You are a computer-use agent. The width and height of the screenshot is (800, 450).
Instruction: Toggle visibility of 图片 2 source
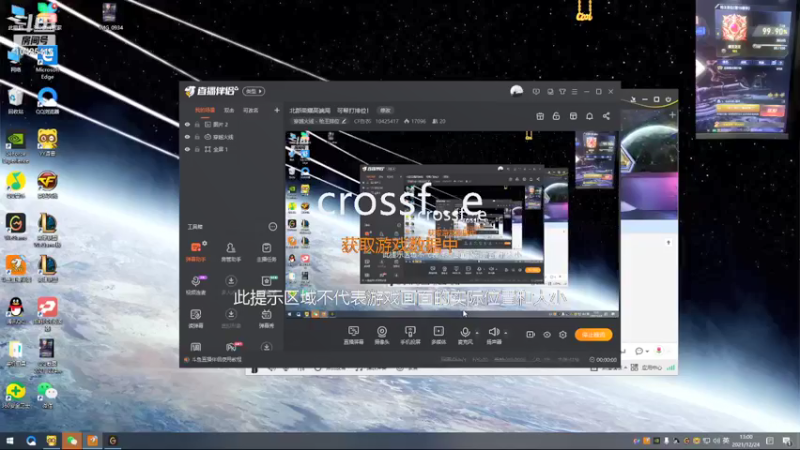(x=187, y=124)
